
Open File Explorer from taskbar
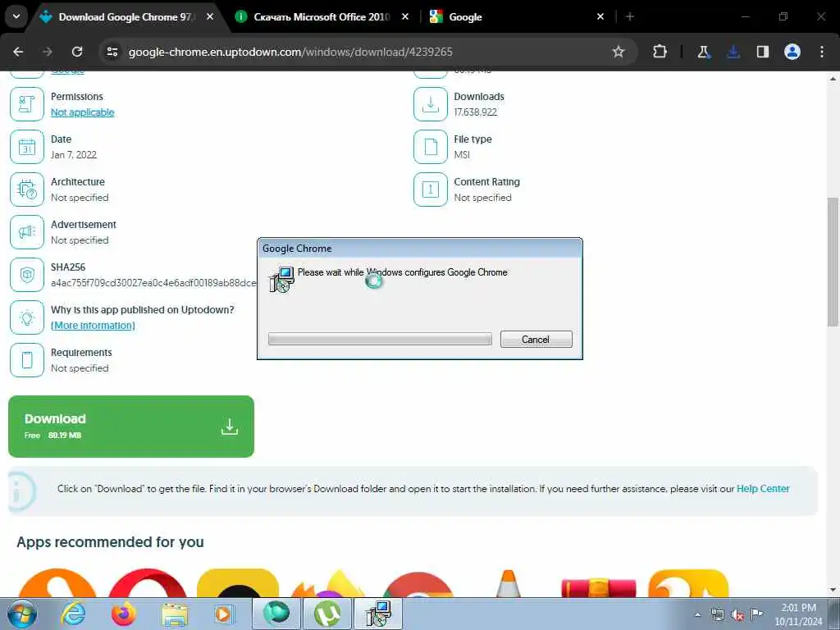(175, 614)
